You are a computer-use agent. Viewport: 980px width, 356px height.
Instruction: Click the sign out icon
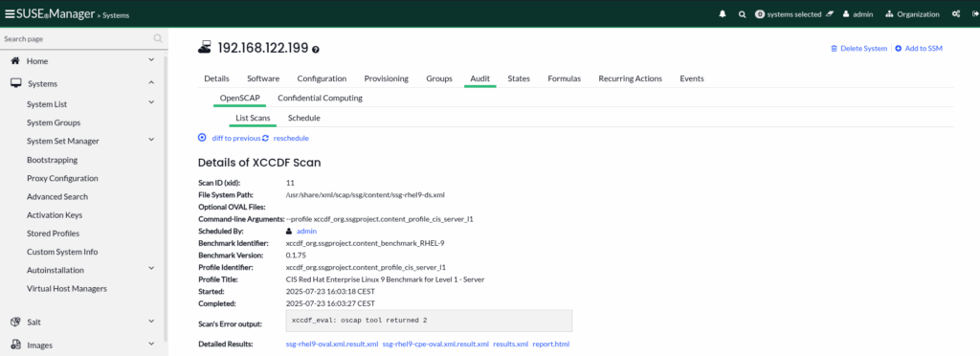click(974, 13)
